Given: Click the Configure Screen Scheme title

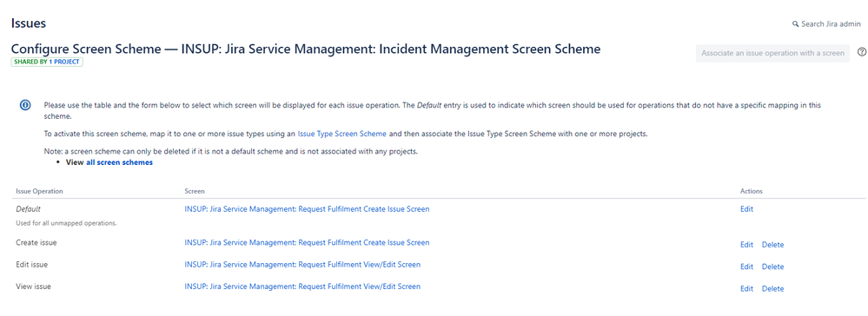Looking at the screenshot, I should click(306, 49).
